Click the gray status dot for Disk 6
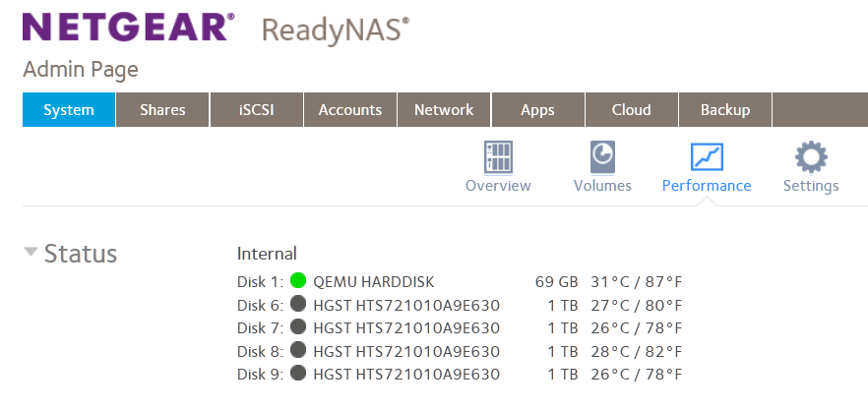The height and width of the screenshot is (410, 868). [299, 305]
